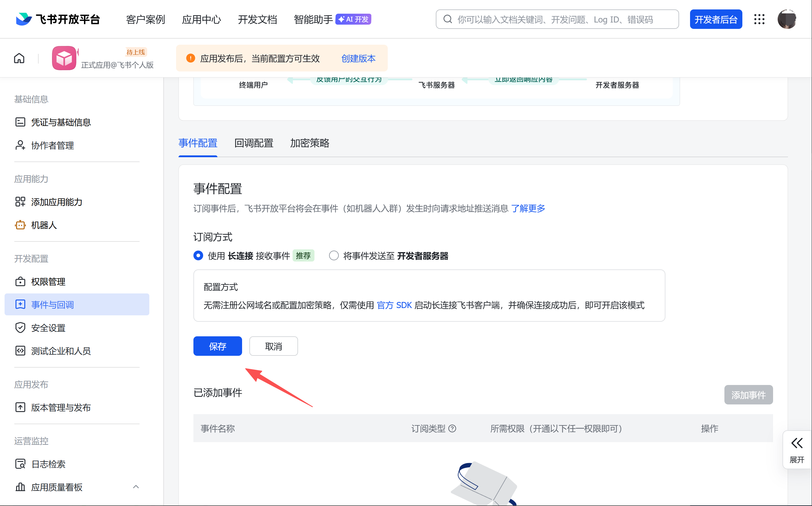Open the 了解更多 link
The width and height of the screenshot is (812, 506).
[x=528, y=208]
